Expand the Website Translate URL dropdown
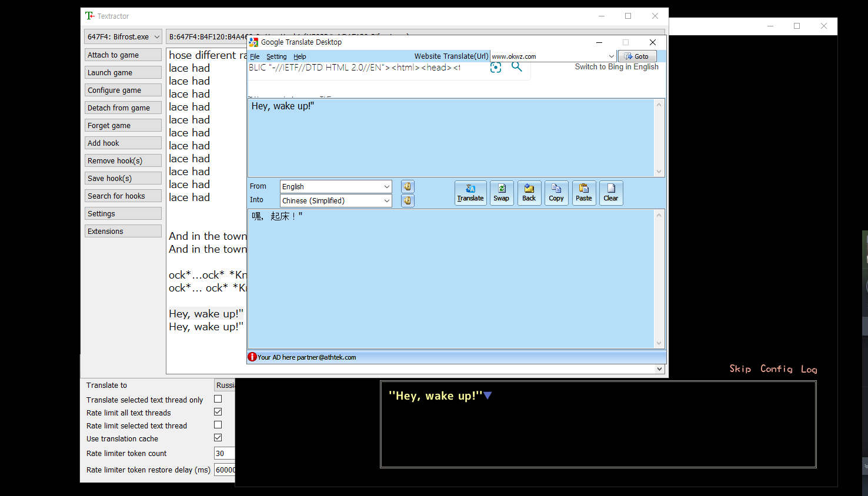Image resolution: width=868 pixels, height=496 pixels. [x=612, y=56]
